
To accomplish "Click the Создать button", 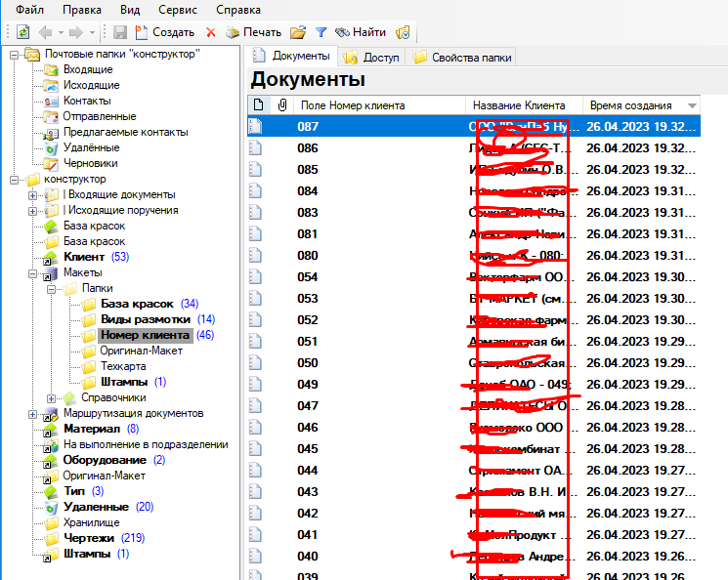I will pyautogui.click(x=165, y=32).
